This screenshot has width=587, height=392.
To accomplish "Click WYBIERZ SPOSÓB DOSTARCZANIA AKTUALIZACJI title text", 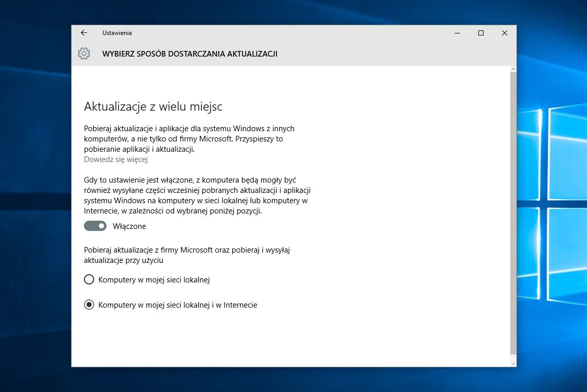I will (x=190, y=54).
